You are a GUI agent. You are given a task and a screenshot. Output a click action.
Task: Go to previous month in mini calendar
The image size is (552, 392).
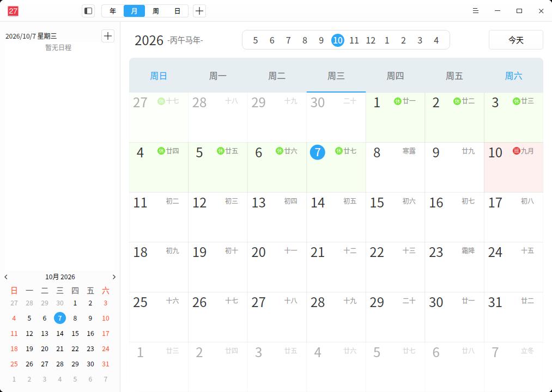6,277
